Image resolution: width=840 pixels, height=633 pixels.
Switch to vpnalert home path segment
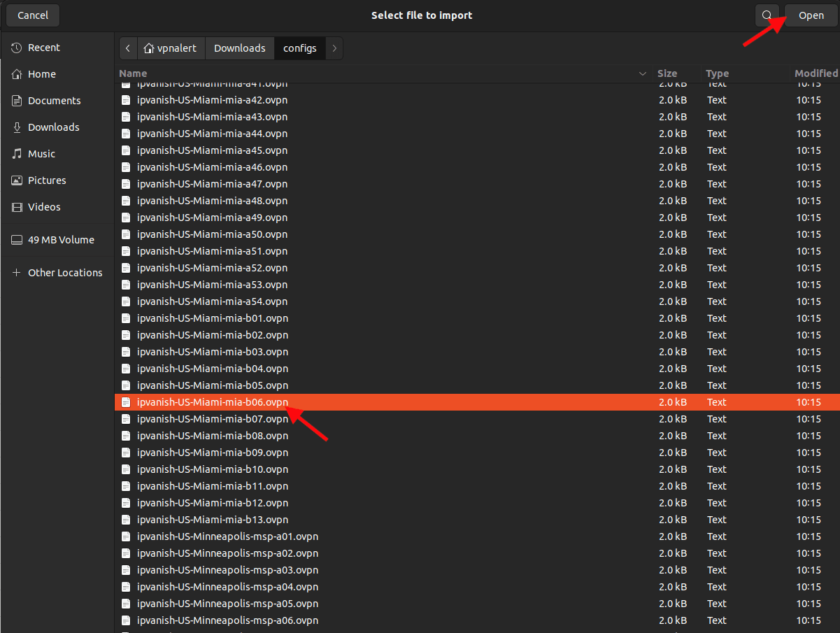[171, 48]
